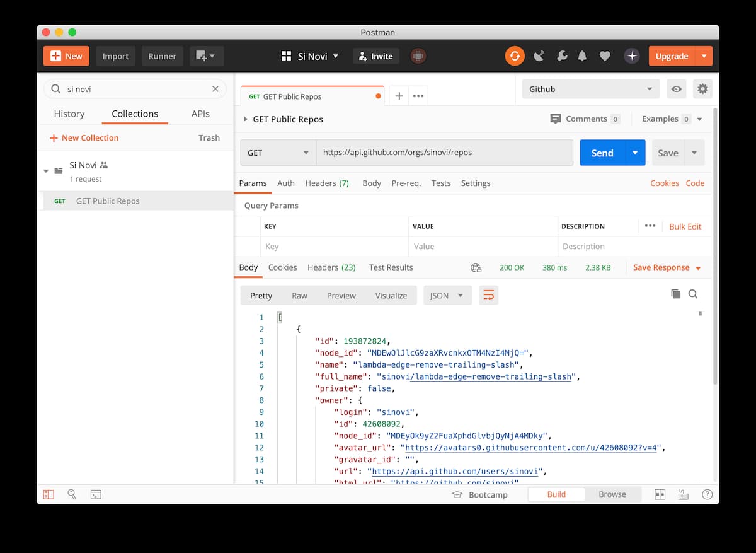Click the heart icon in header

click(x=605, y=56)
